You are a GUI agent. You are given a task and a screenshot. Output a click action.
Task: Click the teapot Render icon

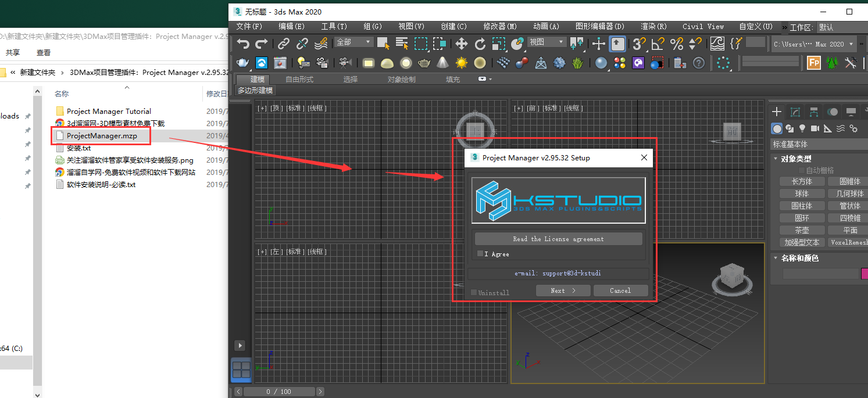click(243, 63)
